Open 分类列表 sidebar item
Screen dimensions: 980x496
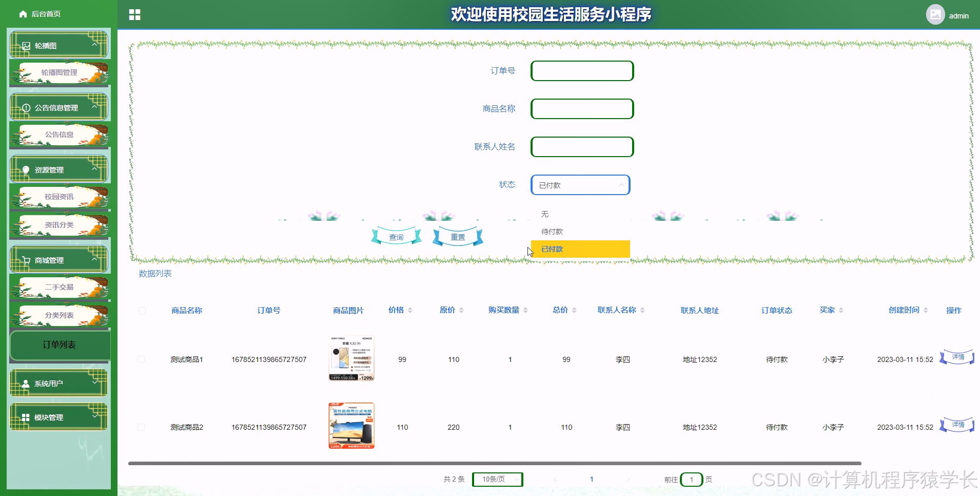60,316
